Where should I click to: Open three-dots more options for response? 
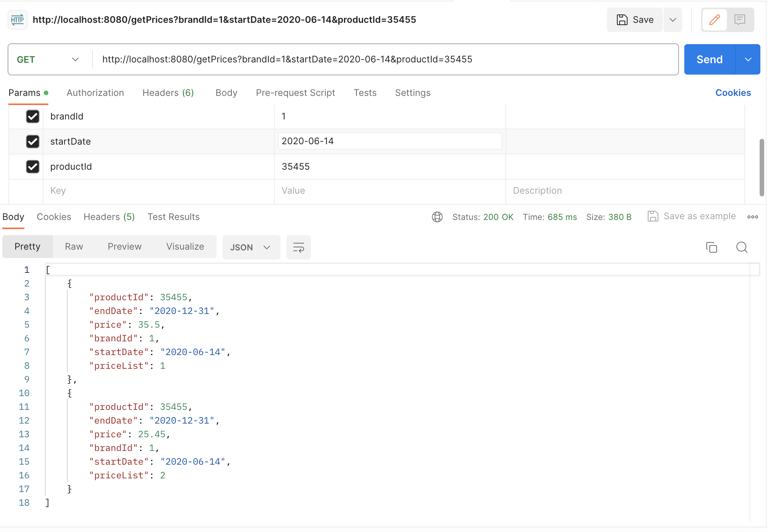pyautogui.click(x=752, y=217)
